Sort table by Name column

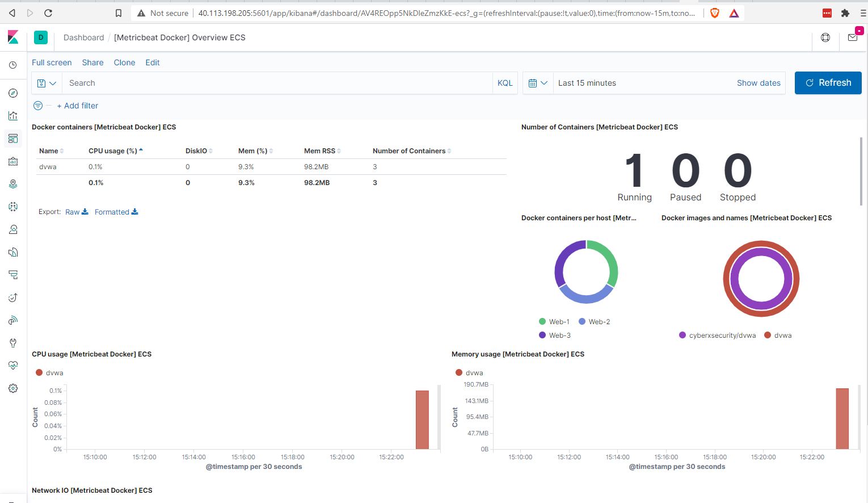[51, 151]
